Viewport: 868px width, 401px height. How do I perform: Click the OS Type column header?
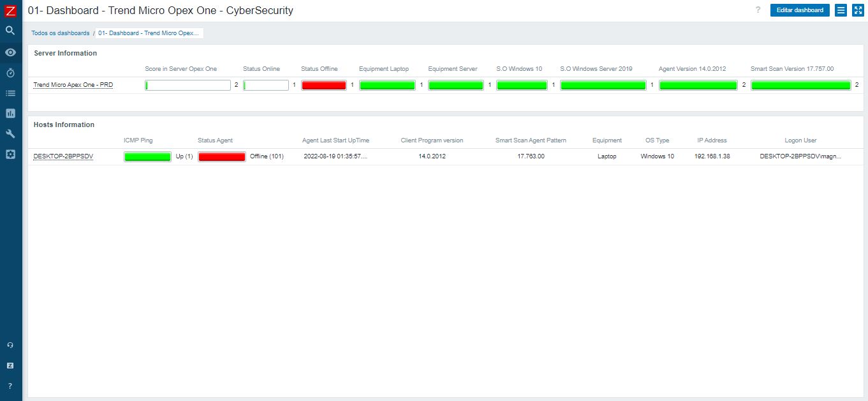(657, 140)
